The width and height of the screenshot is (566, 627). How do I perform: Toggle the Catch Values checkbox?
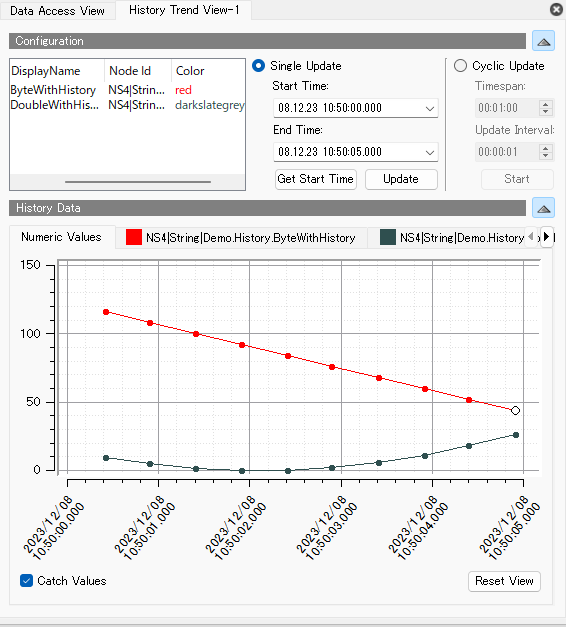[26, 581]
